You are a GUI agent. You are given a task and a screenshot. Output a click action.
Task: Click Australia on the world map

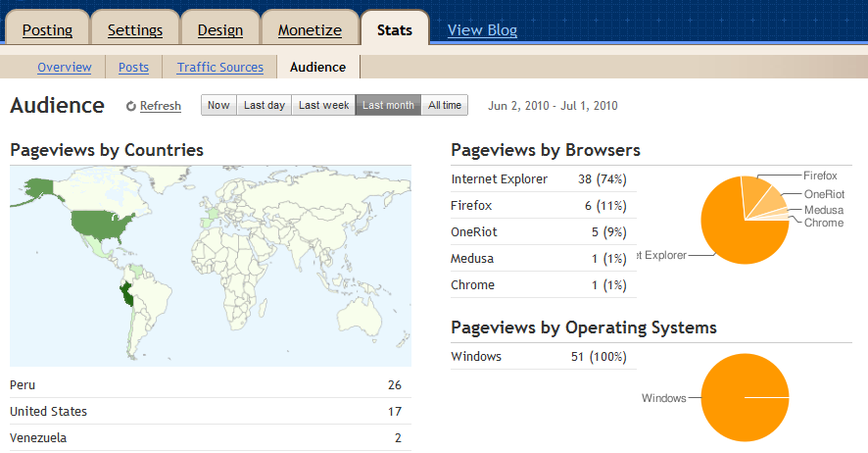(361, 320)
